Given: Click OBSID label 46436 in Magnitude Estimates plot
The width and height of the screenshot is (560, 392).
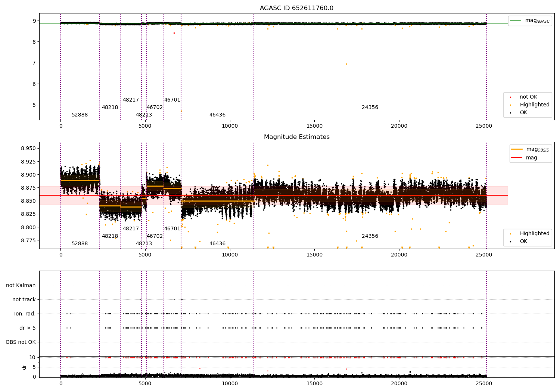Looking at the screenshot, I should tap(217, 244).
